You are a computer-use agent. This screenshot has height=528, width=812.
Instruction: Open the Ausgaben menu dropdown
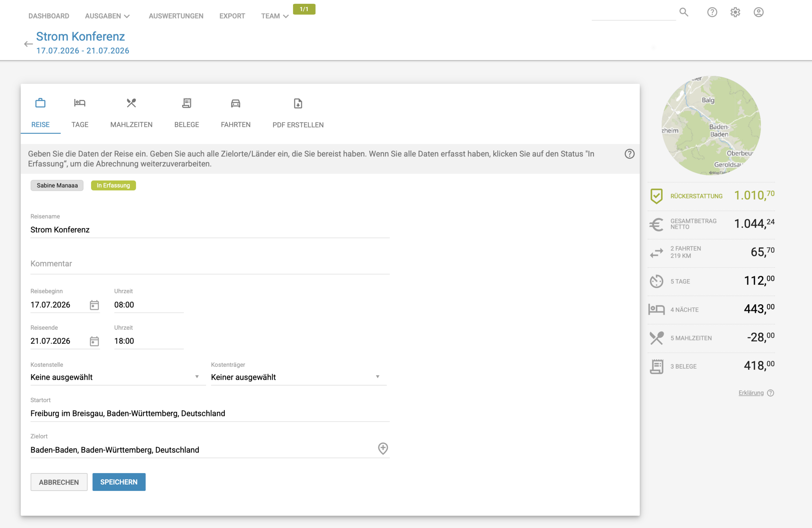(x=107, y=16)
